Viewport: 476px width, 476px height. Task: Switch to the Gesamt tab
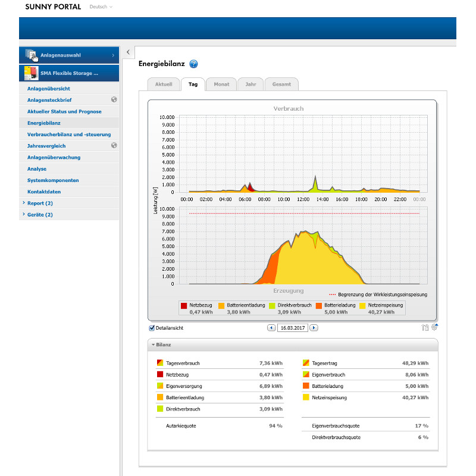(281, 84)
